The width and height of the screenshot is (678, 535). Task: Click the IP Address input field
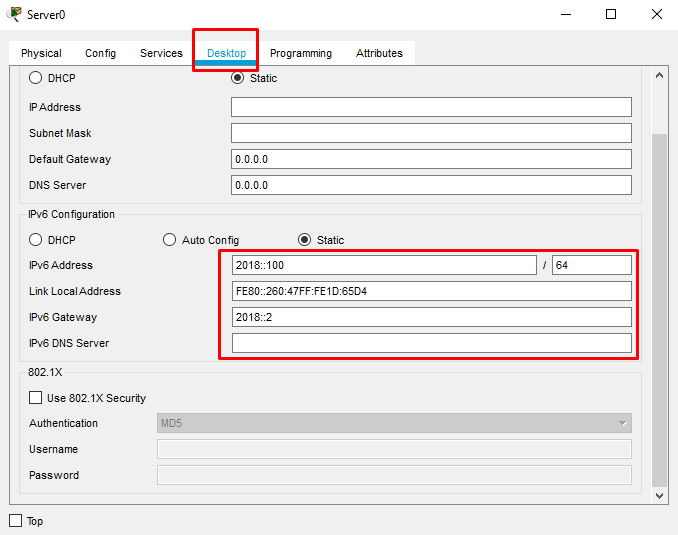[431, 107]
